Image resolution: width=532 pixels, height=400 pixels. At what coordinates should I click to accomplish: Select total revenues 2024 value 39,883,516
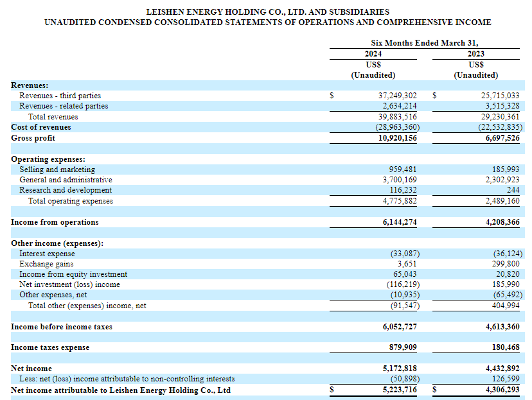pos(397,117)
